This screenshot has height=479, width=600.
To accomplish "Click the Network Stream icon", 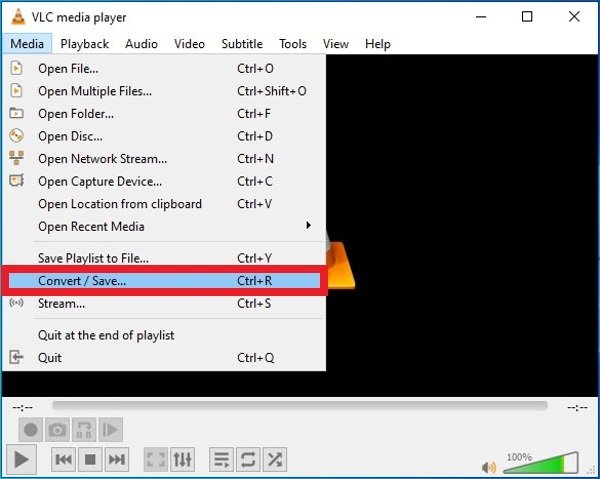I will pos(16,158).
